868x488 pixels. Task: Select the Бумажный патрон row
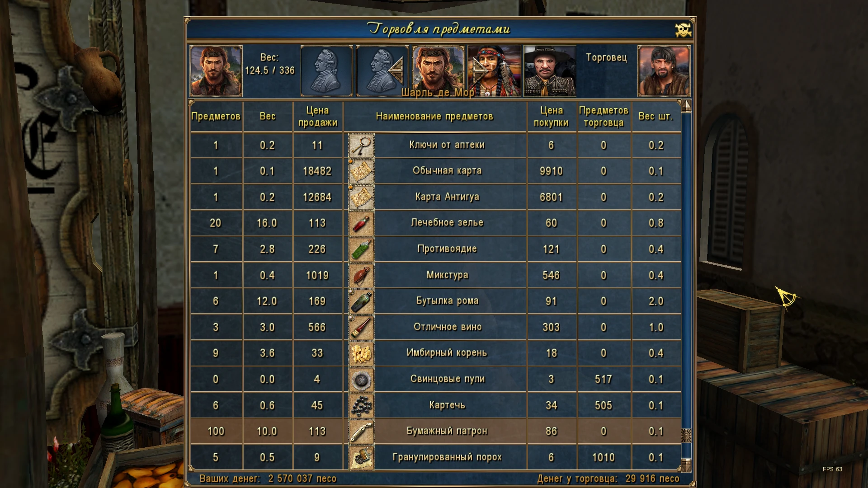click(x=435, y=431)
